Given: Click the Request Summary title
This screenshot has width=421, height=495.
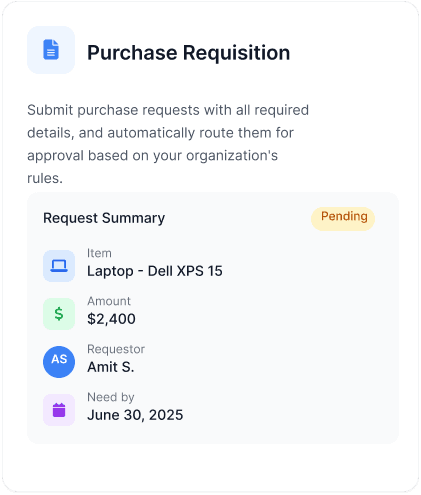Looking at the screenshot, I should pos(104,218).
